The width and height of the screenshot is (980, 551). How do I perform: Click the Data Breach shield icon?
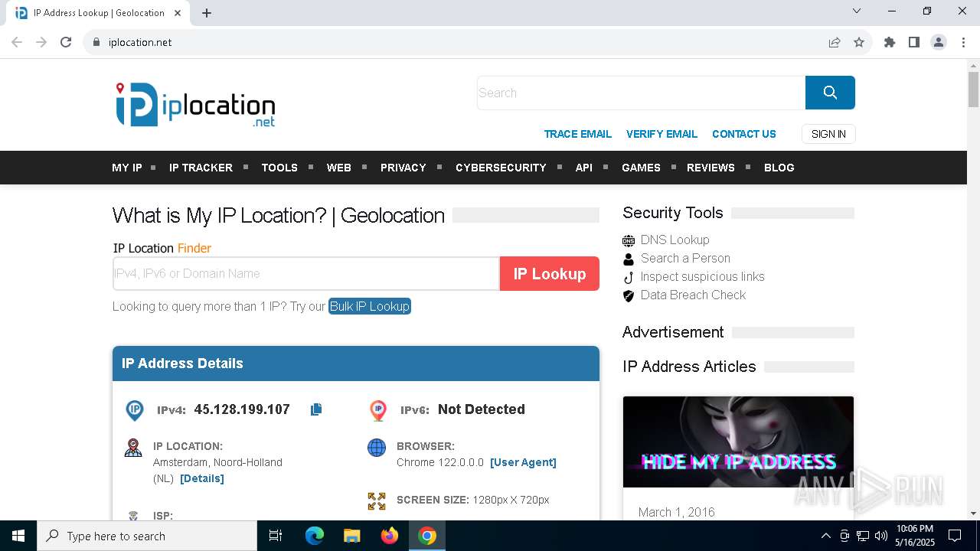pyautogui.click(x=629, y=295)
